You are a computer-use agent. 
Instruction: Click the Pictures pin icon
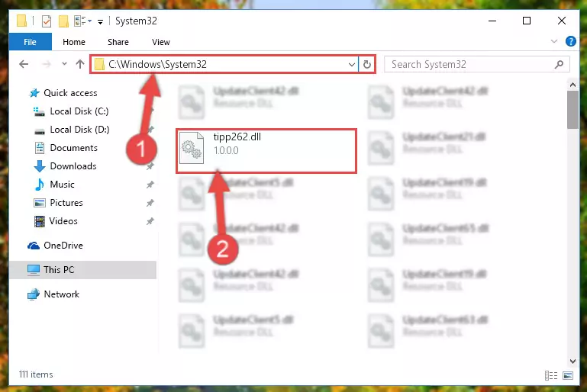[x=150, y=203]
